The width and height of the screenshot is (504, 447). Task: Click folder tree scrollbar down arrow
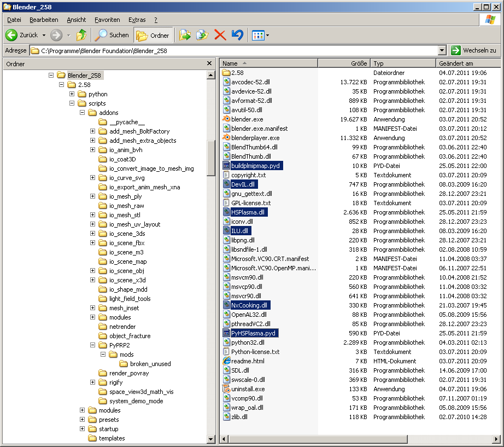click(x=211, y=439)
